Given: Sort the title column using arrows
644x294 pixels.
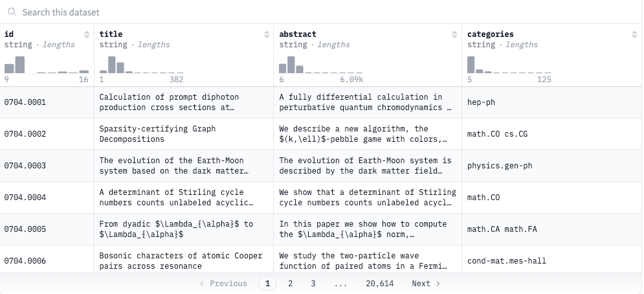Looking at the screenshot, I should (x=267, y=34).
